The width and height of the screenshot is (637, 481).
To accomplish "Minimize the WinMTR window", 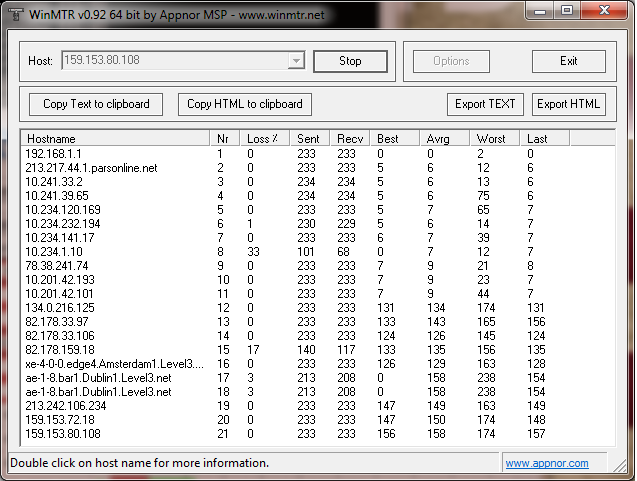I will [541, 11].
